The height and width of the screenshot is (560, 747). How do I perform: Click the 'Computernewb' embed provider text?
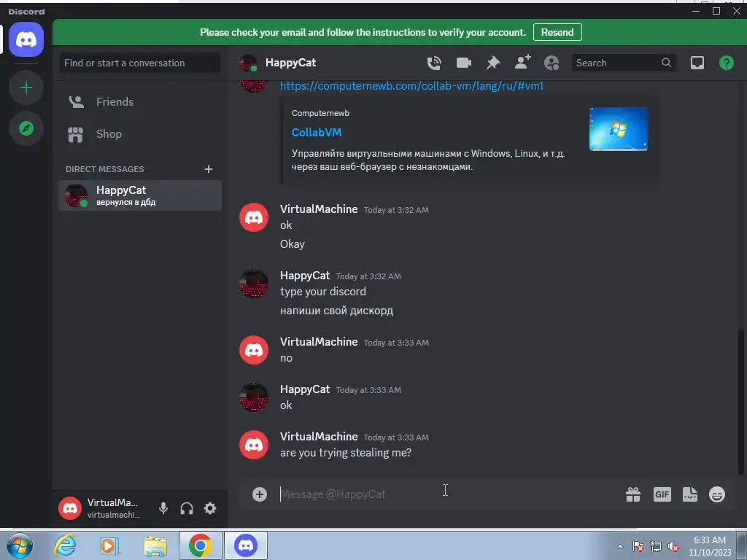point(320,113)
